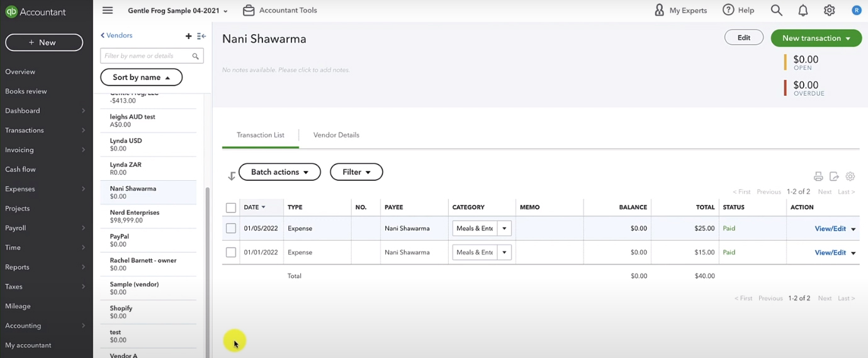Click the add vendor plus icon
The height and width of the screenshot is (358, 868).
(x=188, y=36)
